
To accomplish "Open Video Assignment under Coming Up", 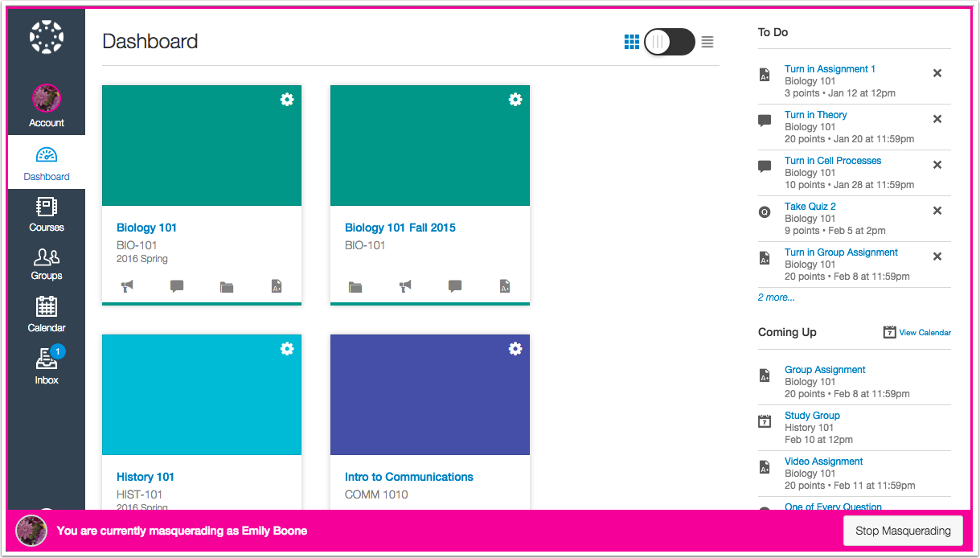I will tap(823, 462).
